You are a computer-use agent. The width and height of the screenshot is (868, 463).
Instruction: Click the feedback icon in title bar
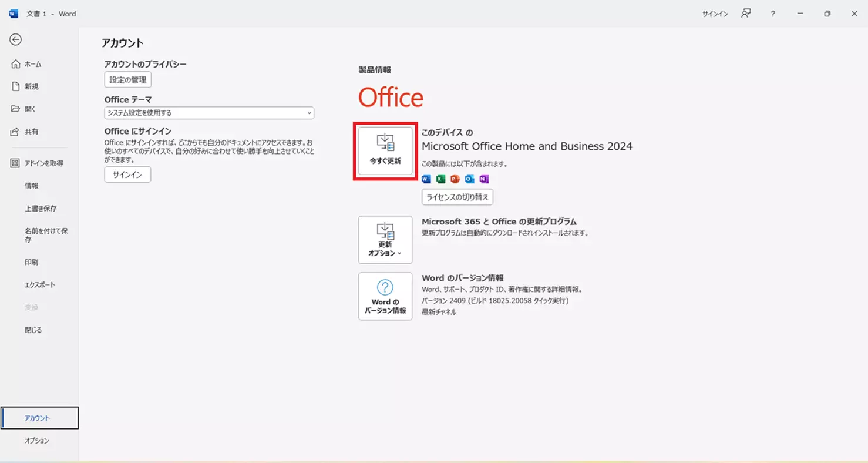coord(746,14)
